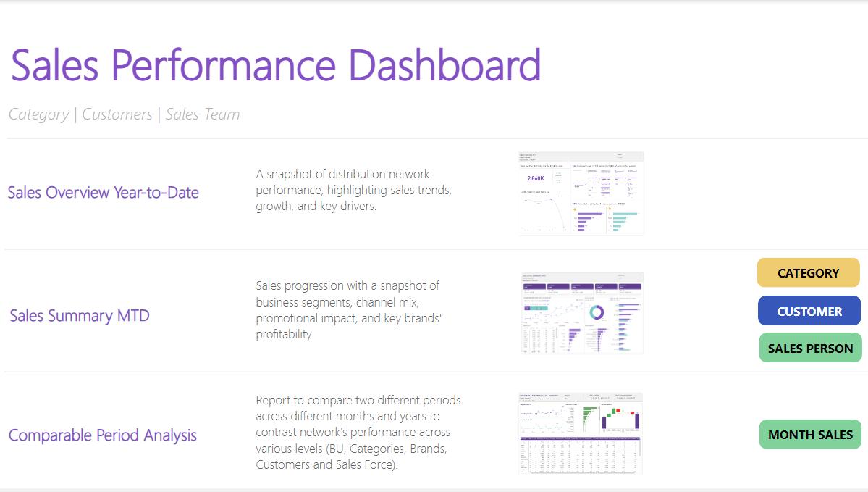This screenshot has width=868, height=492.
Task: Click "Customers" in the italic subtitle
Action: [117, 114]
